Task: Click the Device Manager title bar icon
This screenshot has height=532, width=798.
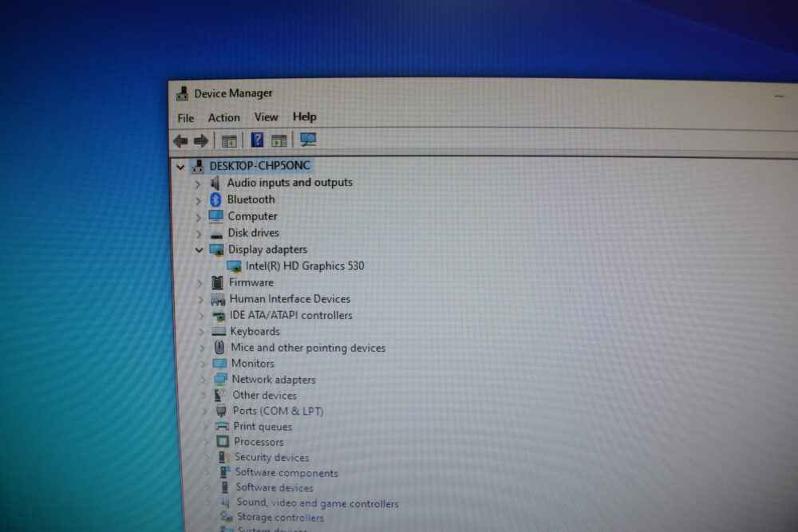Action: 182,93
